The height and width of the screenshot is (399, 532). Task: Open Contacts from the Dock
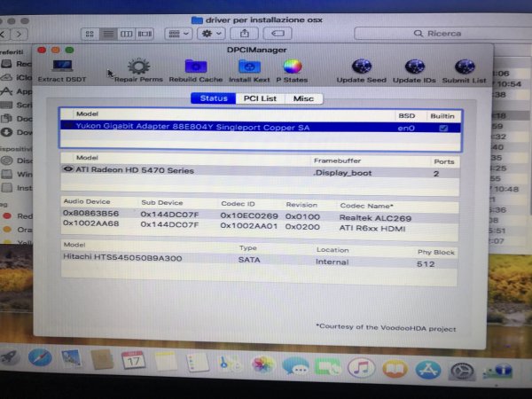coord(102,359)
